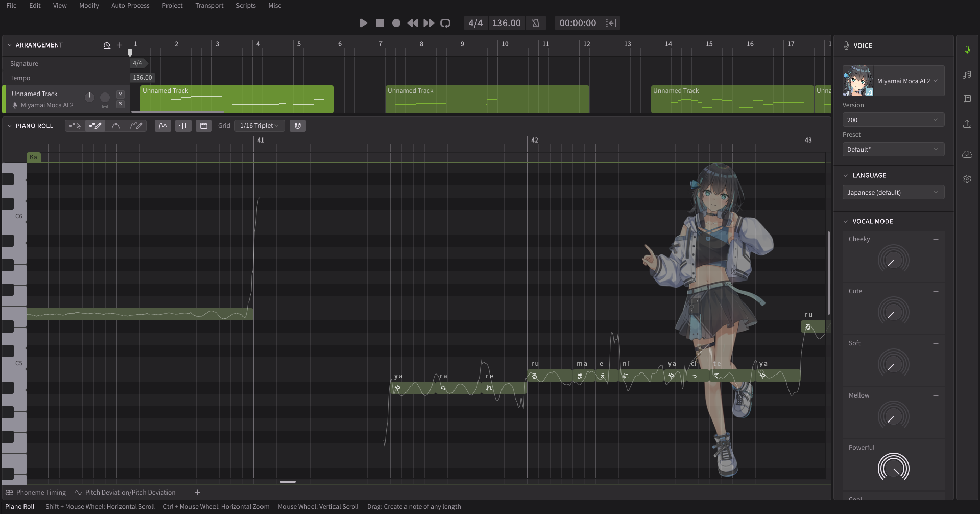Image resolution: width=980 pixels, height=514 pixels.
Task: Click the Record button
Action: pos(396,23)
